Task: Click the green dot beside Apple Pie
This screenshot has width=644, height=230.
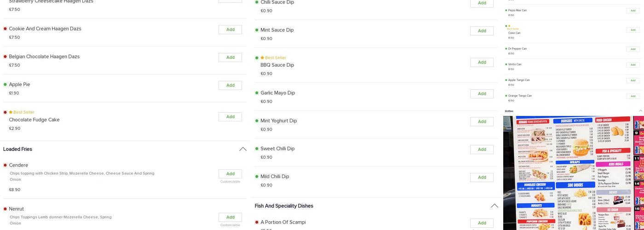Action: coord(5,85)
